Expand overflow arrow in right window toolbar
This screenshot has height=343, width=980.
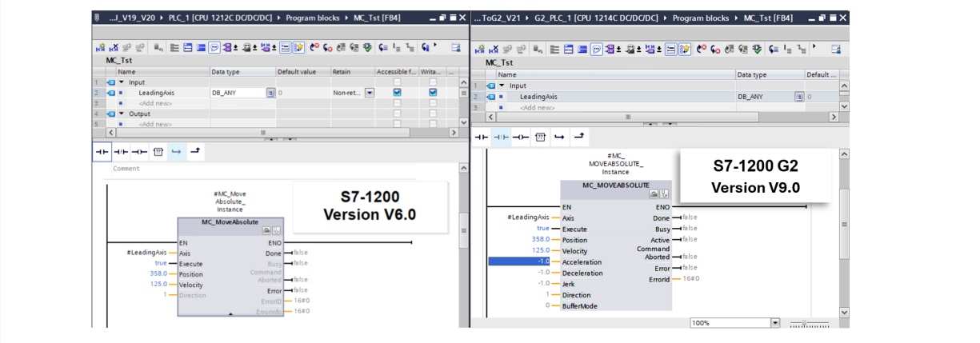tap(814, 46)
